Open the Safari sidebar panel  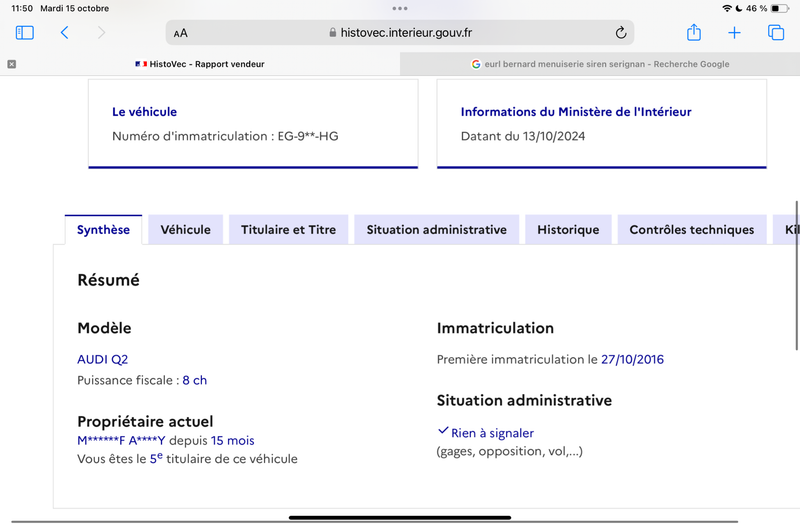[24, 33]
